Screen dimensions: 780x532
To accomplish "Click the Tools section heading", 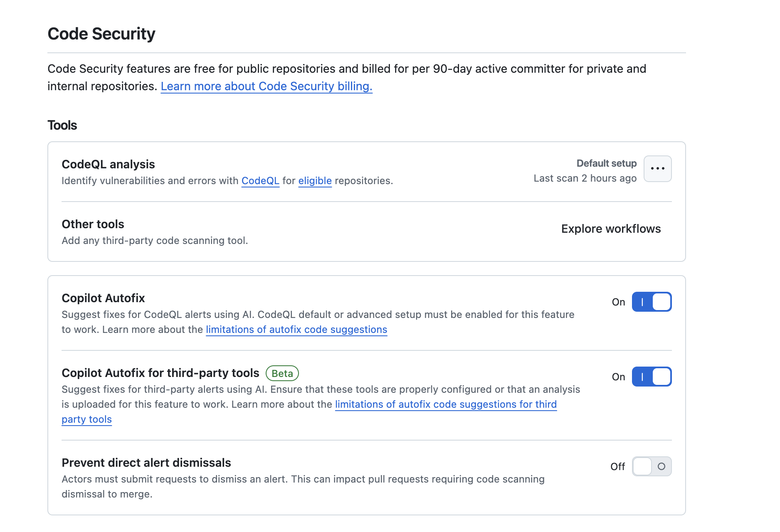I will pos(62,125).
